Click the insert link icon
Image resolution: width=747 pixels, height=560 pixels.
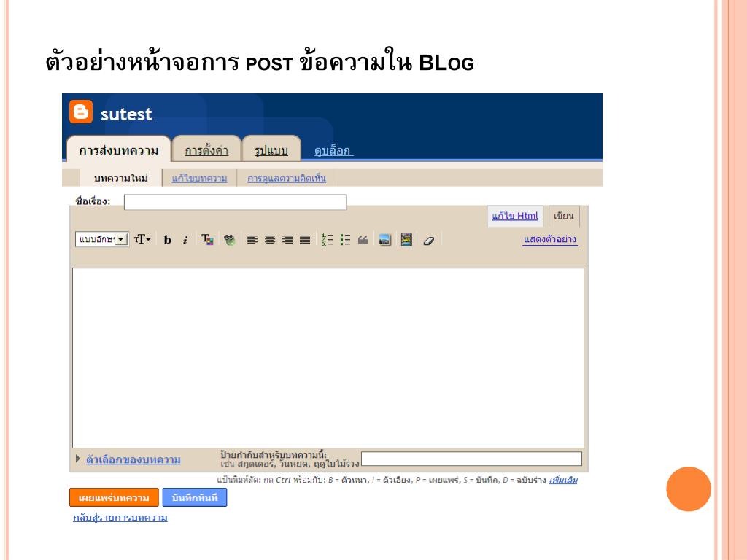coord(229,240)
